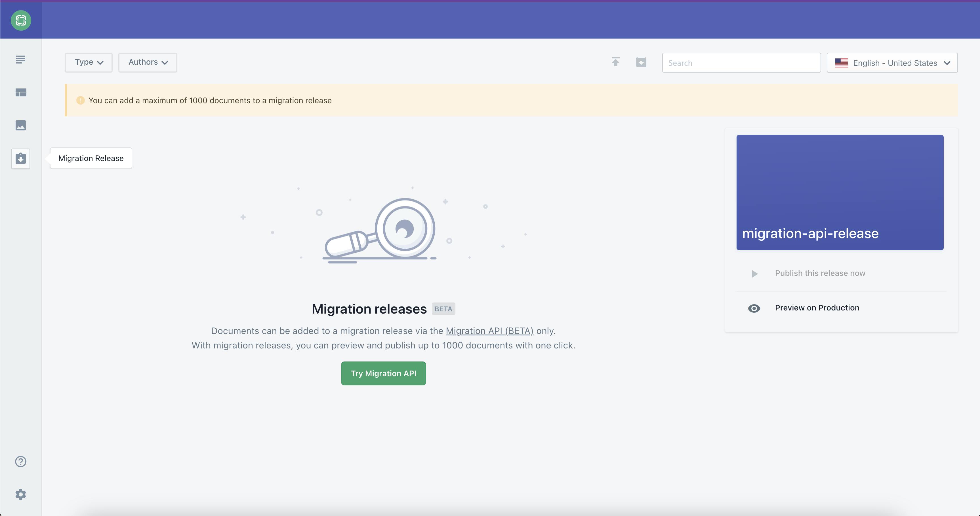Open settings gear in sidebar
This screenshot has height=516, width=980.
pyautogui.click(x=21, y=494)
